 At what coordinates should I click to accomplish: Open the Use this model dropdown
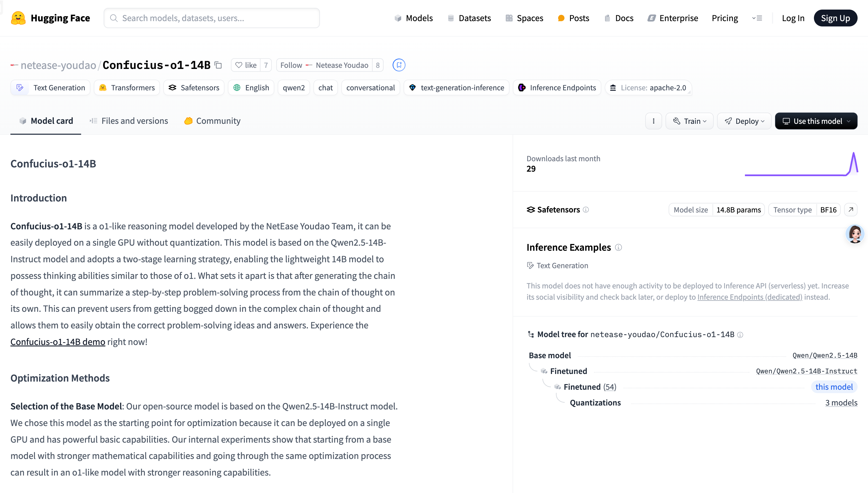[x=816, y=121]
